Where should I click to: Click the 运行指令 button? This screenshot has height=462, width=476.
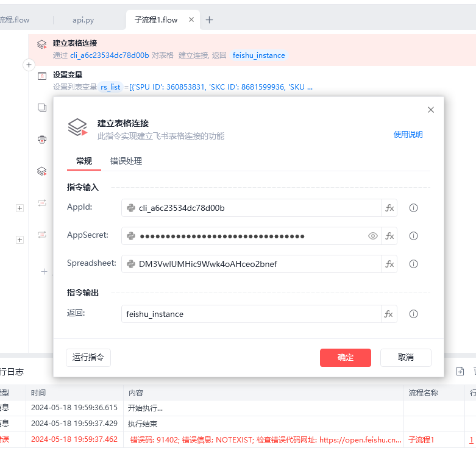click(88, 358)
